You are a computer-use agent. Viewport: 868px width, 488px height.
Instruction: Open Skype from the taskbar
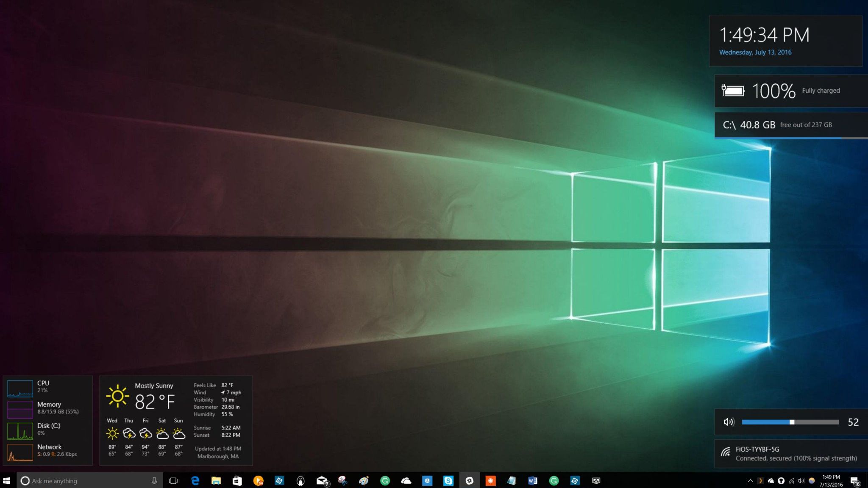(x=448, y=480)
